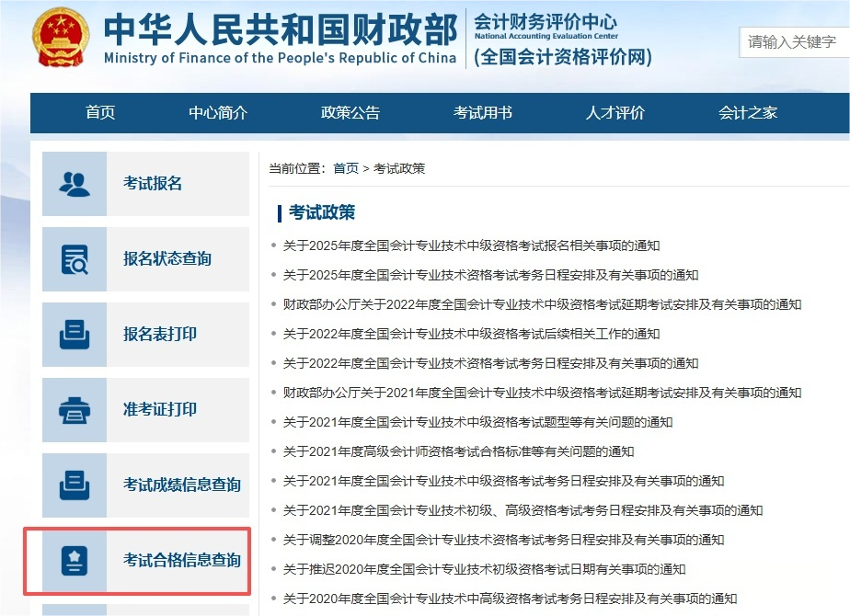Click the 请输入关键字 search input field
The height and width of the screenshot is (616, 850).
(794, 42)
